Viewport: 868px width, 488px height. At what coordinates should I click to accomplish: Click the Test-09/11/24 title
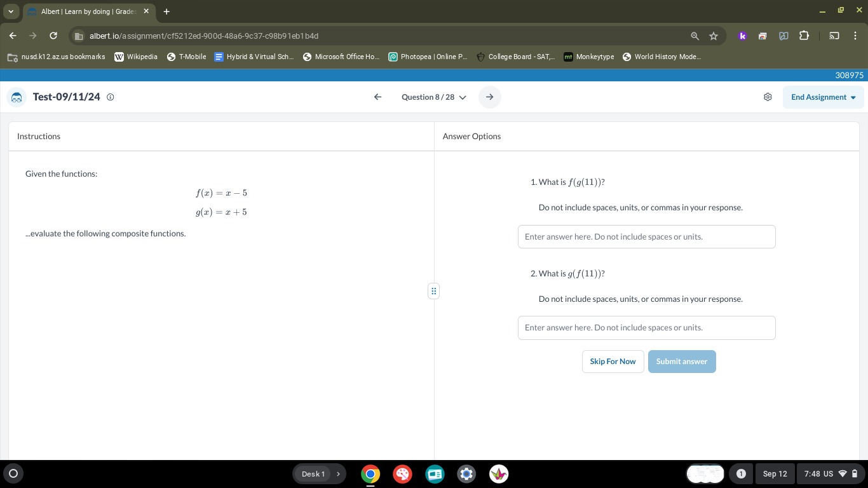[x=67, y=97]
